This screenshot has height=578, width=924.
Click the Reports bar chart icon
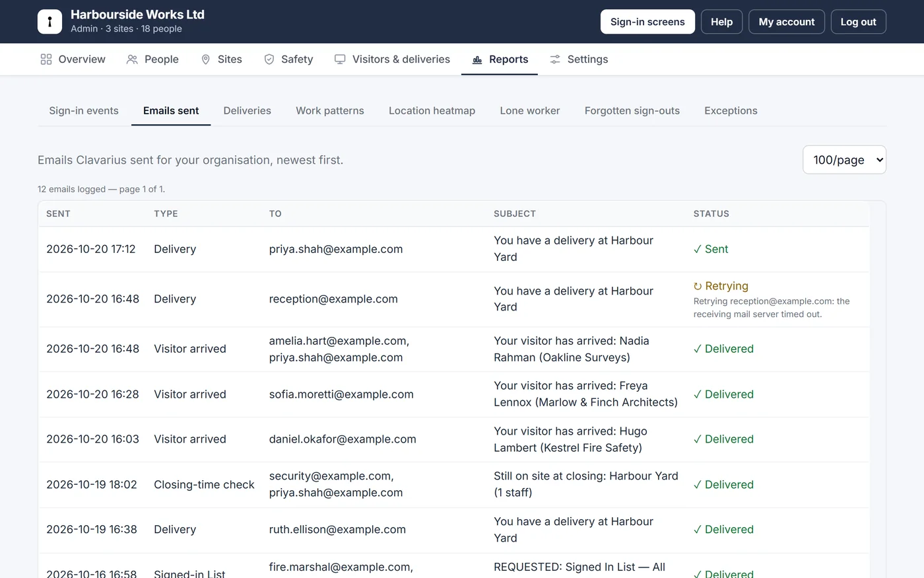point(477,59)
